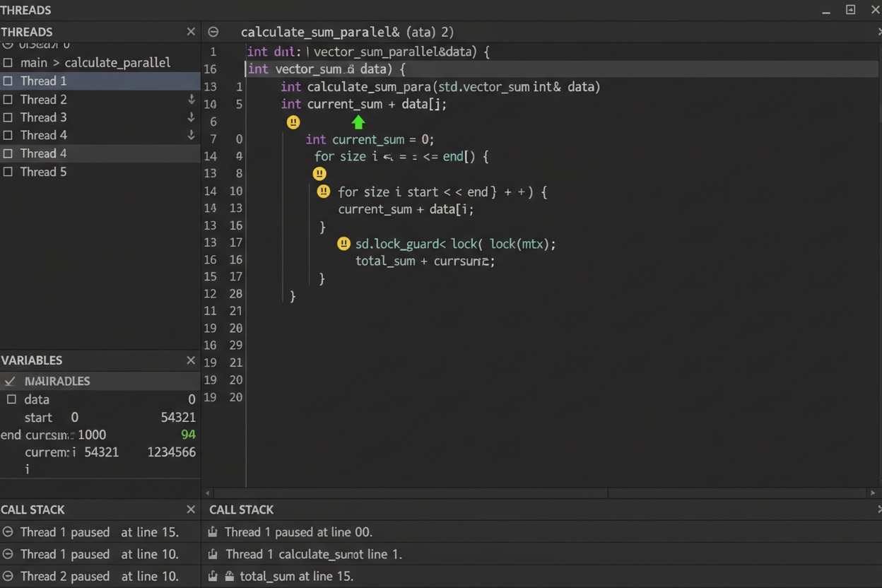Screen dimensions: 882x588
Task: Click the green value 94 in Variables
Action: 188,435
